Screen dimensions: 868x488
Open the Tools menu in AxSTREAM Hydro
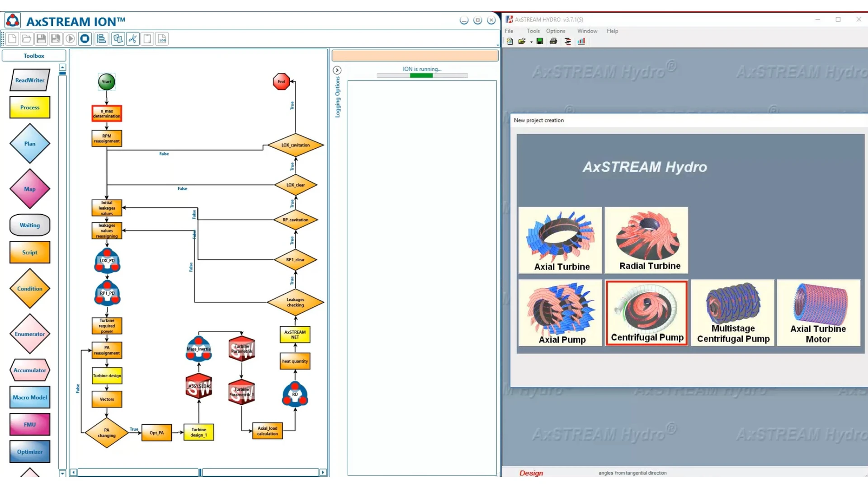click(533, 31)
